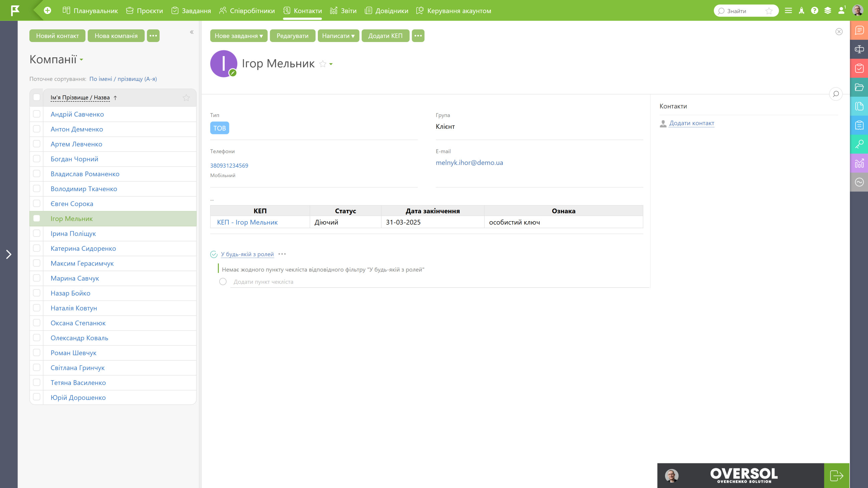Click the Новий контакт button
868x488 pixels.
57,36
